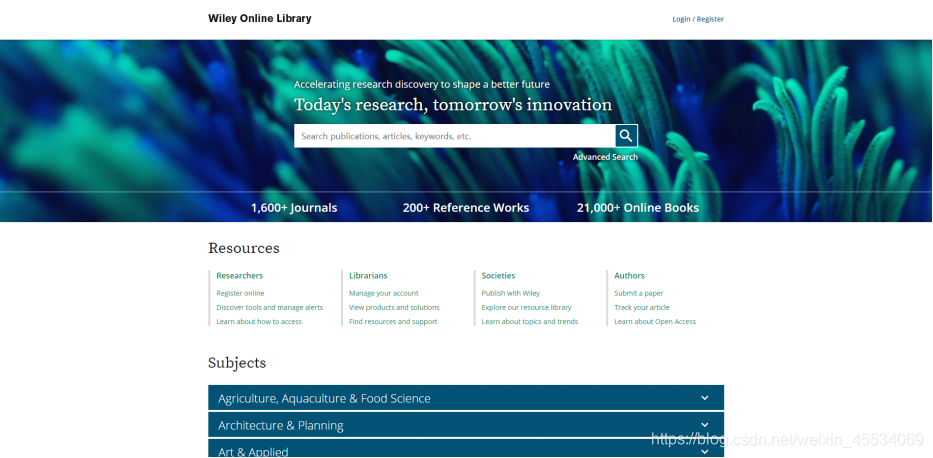Select the Art & Applied subject title
Viewport: 933px width, 458px height.
coord(253,451)
